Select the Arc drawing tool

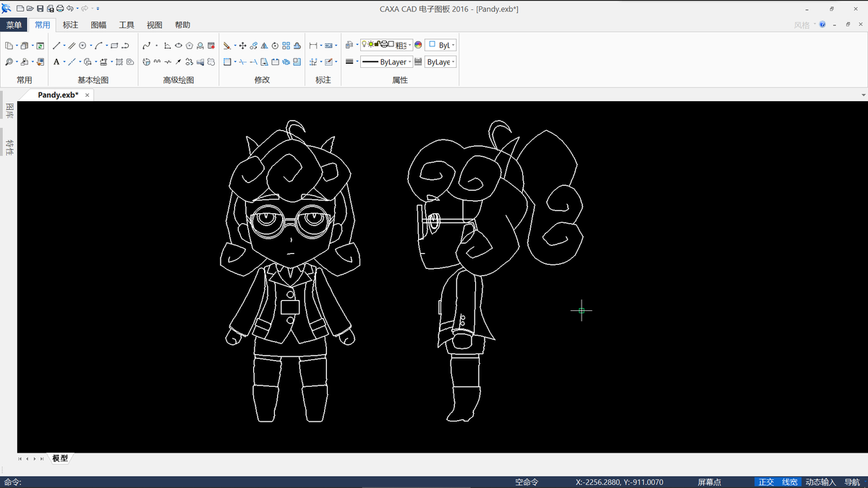98,46
